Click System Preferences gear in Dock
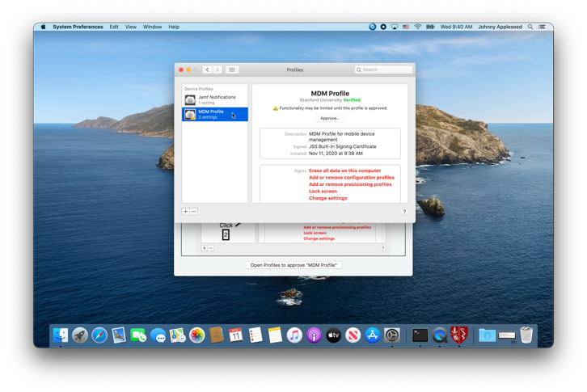Image resolution: width=587 pixels, height=392 pixels. (392, 335)
